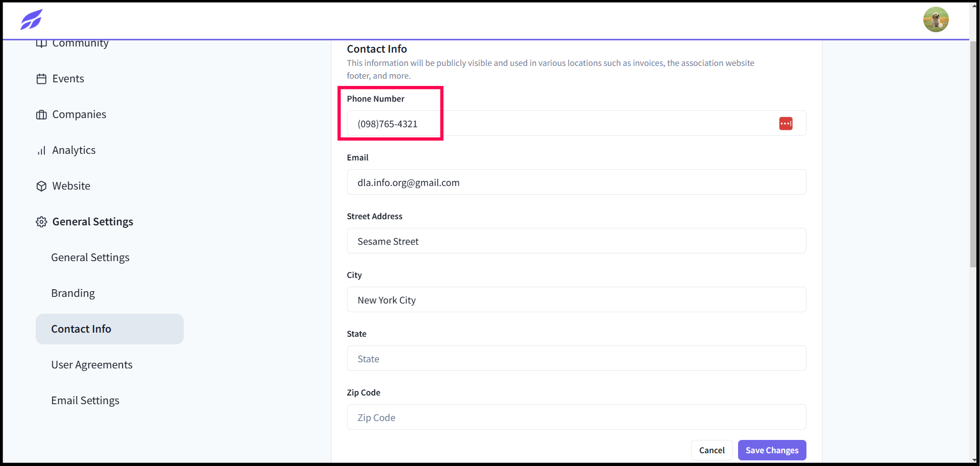The width and height of the screenshot is (980, 466).
Task: Open the User Agreements settings
Action: click(x=92, y=365)
